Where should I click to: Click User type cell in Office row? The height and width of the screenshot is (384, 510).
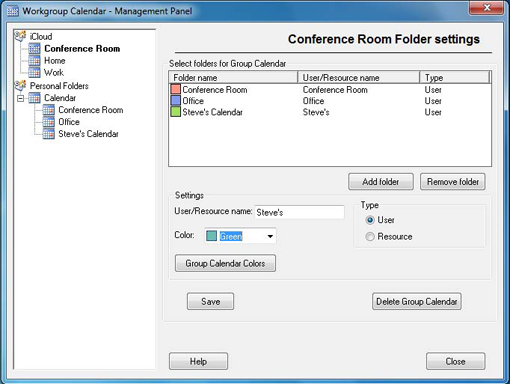pos(433,101)
